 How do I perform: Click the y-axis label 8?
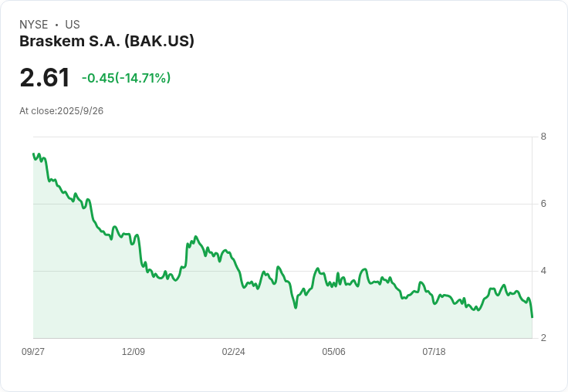(543, 137)
